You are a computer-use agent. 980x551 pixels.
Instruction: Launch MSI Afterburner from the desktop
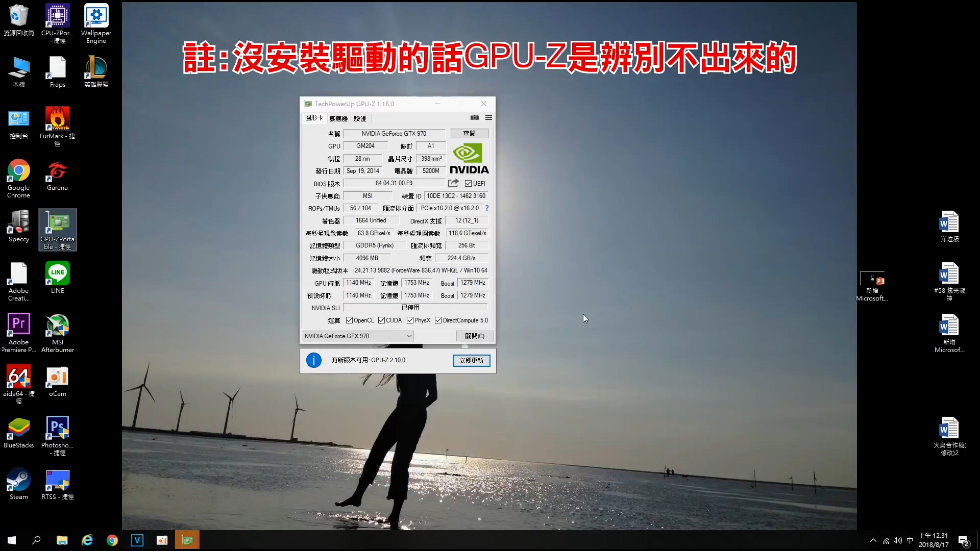point(57,324)
